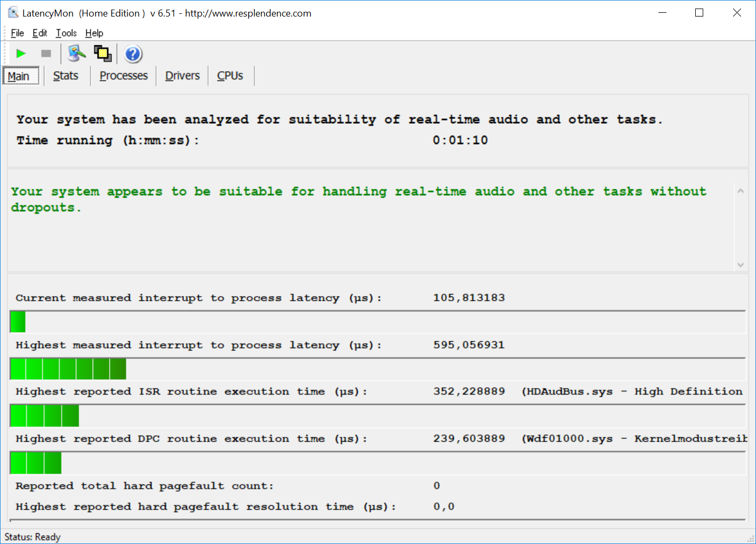The height and width of the screenshot is (544, 756).
Task: Click the ISR routine execution time bar
Action: 377,415
